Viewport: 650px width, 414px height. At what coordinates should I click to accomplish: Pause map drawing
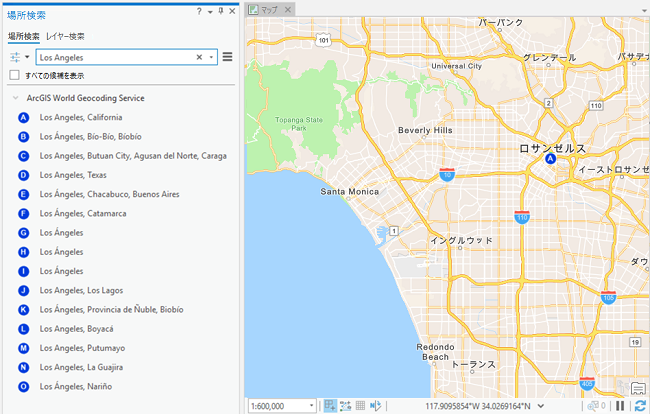click(x=620, y=405)
